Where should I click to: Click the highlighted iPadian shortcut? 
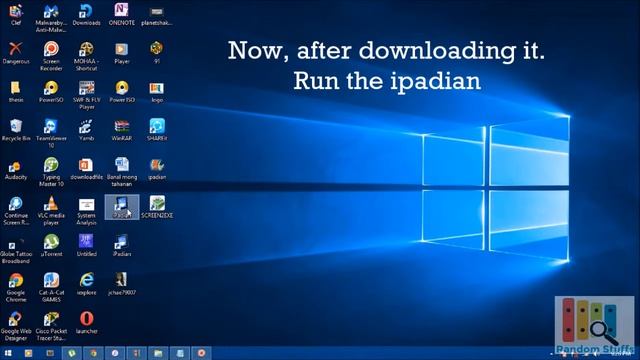tap(122, 207)
